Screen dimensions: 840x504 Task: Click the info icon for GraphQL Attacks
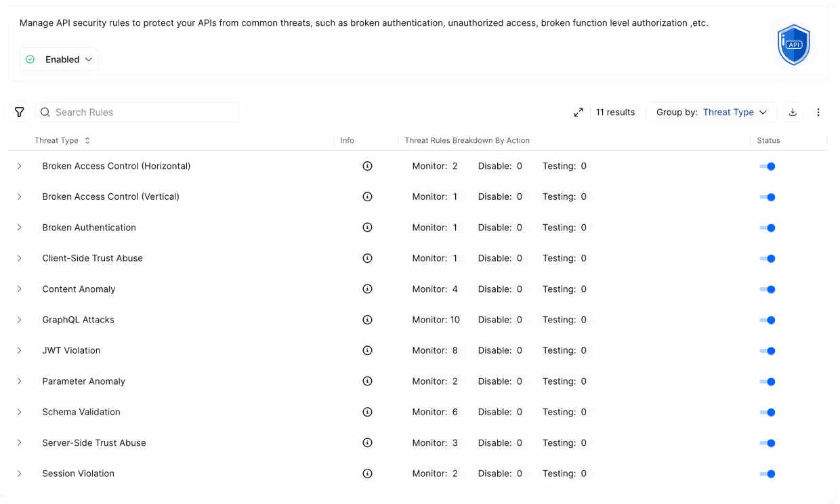pyautogui.click(x=367, y=320)
